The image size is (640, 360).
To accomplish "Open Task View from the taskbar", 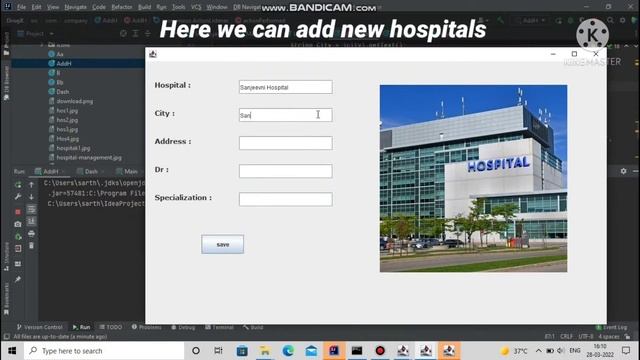I will pos(218,351).
